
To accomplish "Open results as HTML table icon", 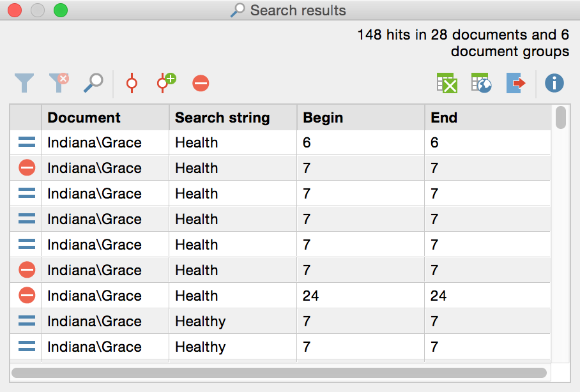I will click(x=481, y=83).
